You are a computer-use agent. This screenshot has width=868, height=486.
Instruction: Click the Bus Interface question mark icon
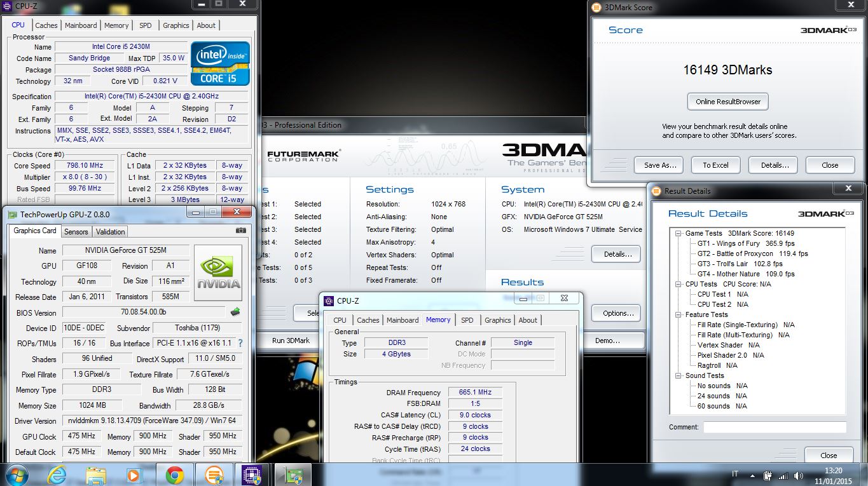(240, 343)
